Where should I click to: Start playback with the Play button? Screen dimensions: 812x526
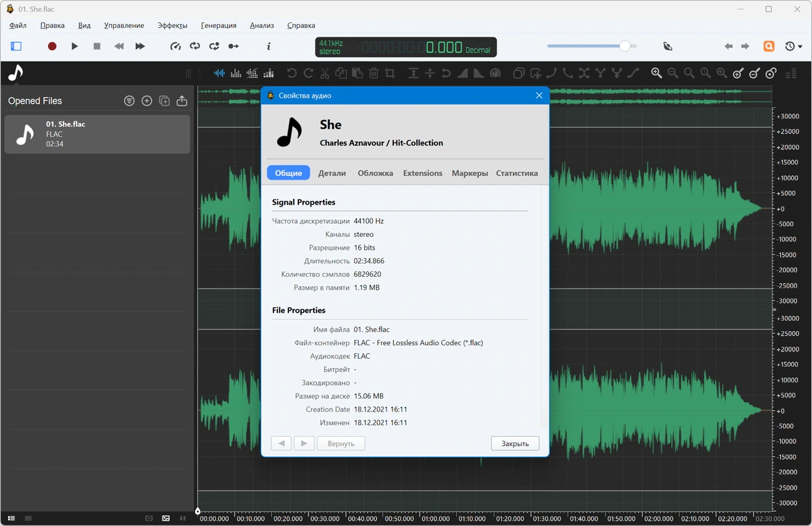(74, 46)
